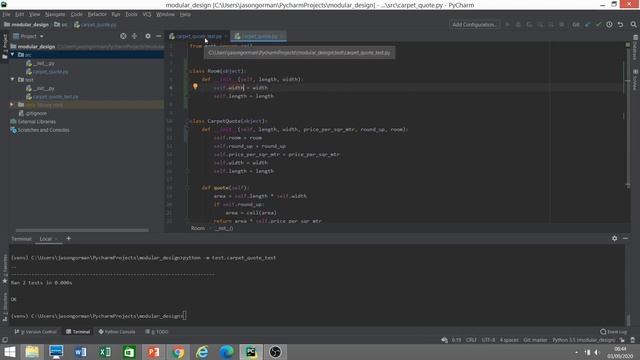Open PowerPoint from the taskbar

153,352
